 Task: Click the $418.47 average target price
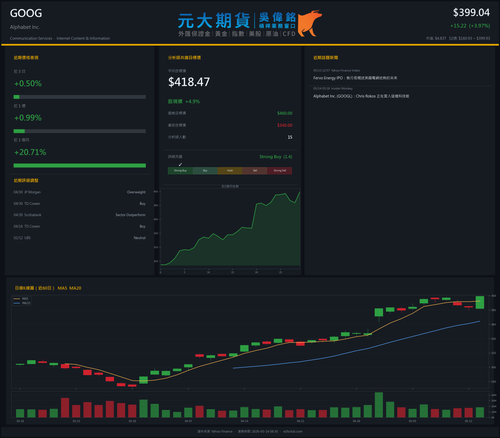[189, 82]
